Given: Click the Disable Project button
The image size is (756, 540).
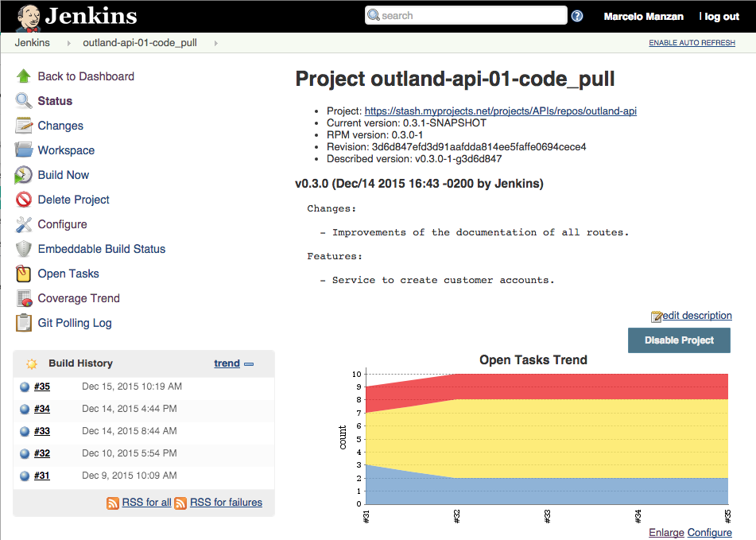Looking at the screenshot, I should tap(679, 340).
